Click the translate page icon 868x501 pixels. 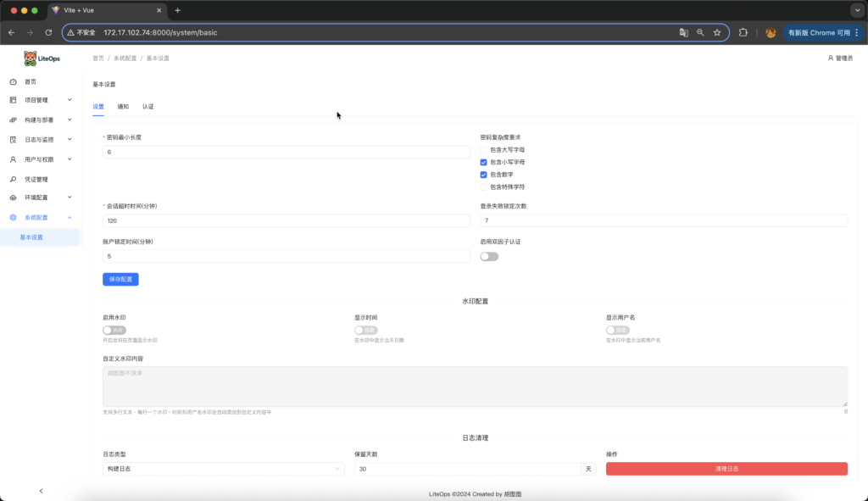(683, 32)
